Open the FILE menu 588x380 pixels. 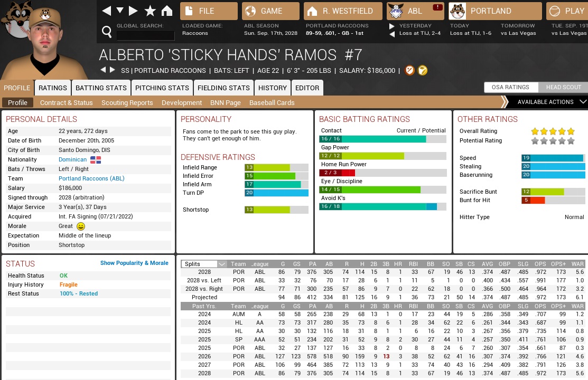tap(209, 11)
